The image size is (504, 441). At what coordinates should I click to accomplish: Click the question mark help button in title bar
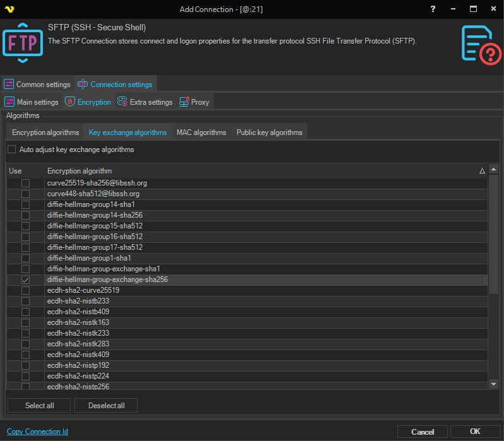point(433,9)
